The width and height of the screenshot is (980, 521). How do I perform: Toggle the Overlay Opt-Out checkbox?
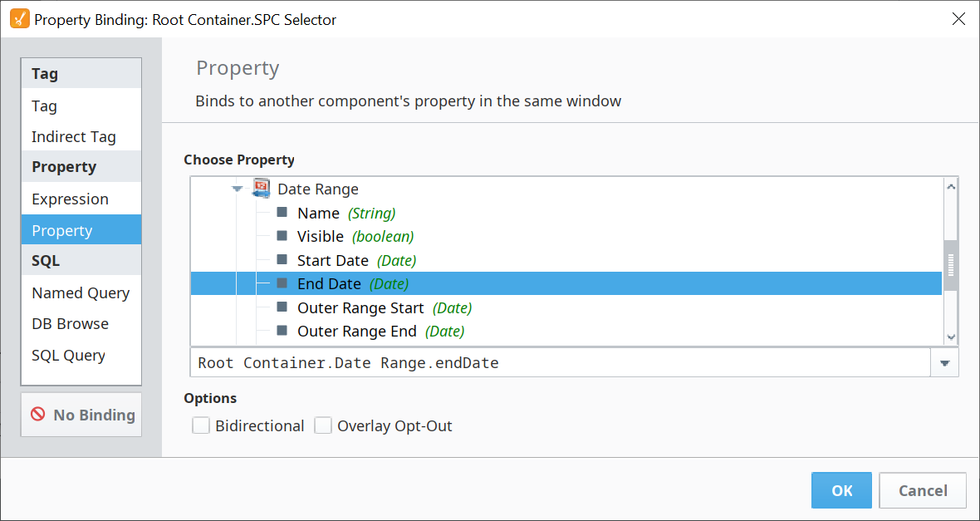(323, 426)
